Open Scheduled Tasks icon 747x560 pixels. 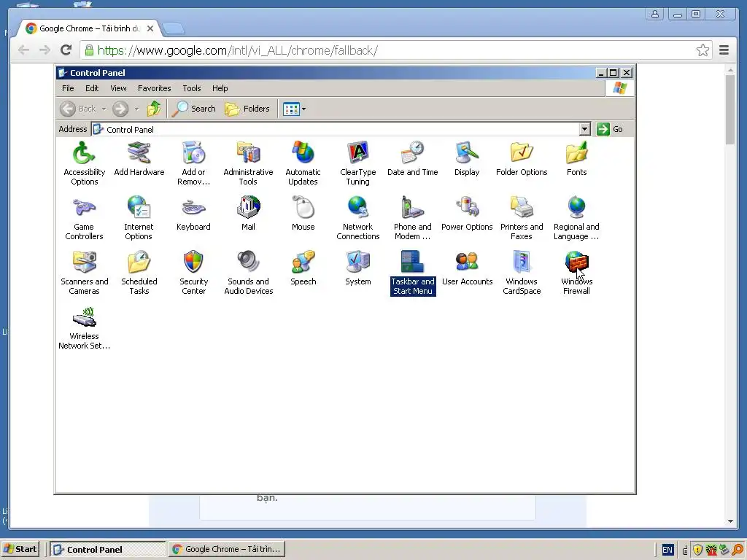tap(139, 273)
